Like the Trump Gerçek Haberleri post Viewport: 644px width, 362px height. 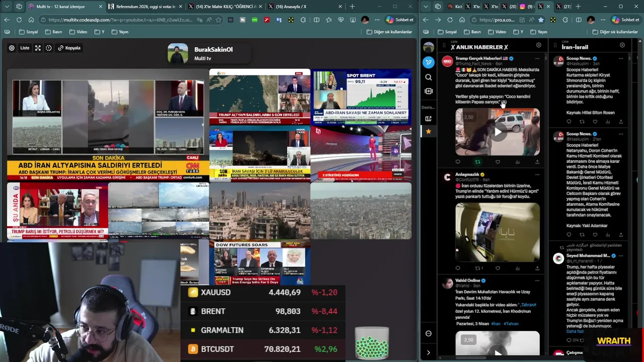coord(498,162)
